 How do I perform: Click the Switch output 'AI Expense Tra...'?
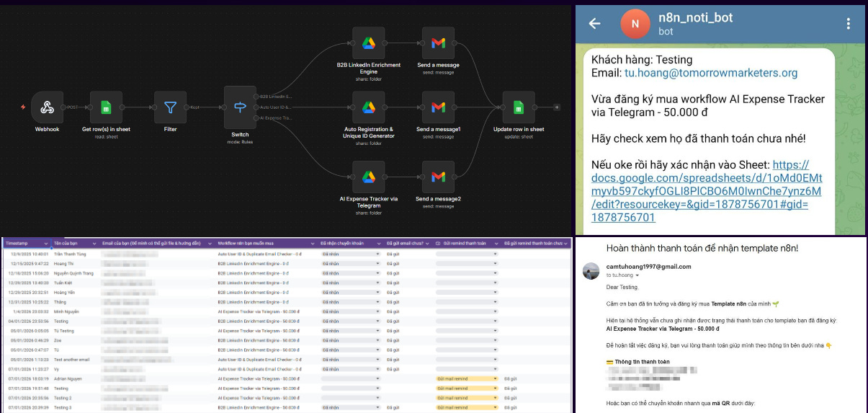pos(276,118)
